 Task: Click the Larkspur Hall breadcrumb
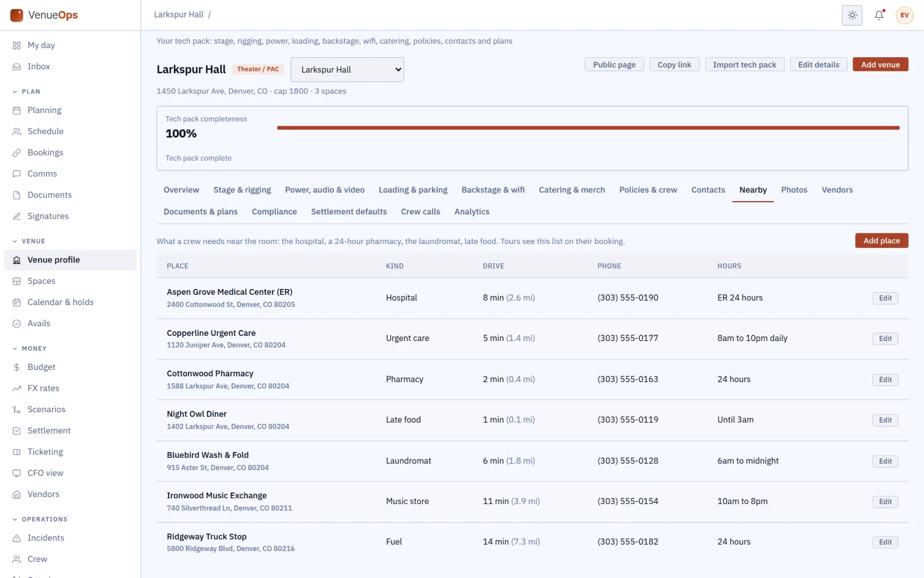pyautogui.click(x=178, y=14)
